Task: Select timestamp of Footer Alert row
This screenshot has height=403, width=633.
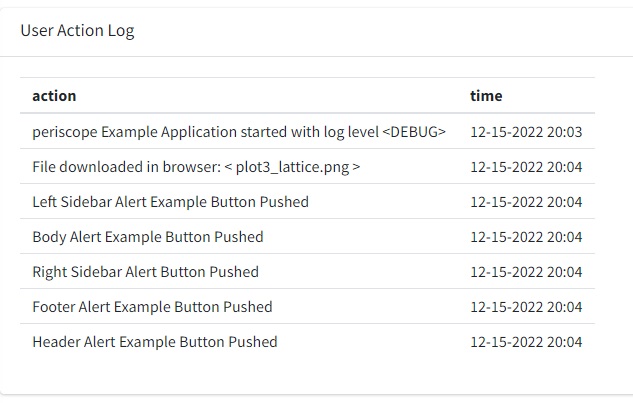Action: 526,307
